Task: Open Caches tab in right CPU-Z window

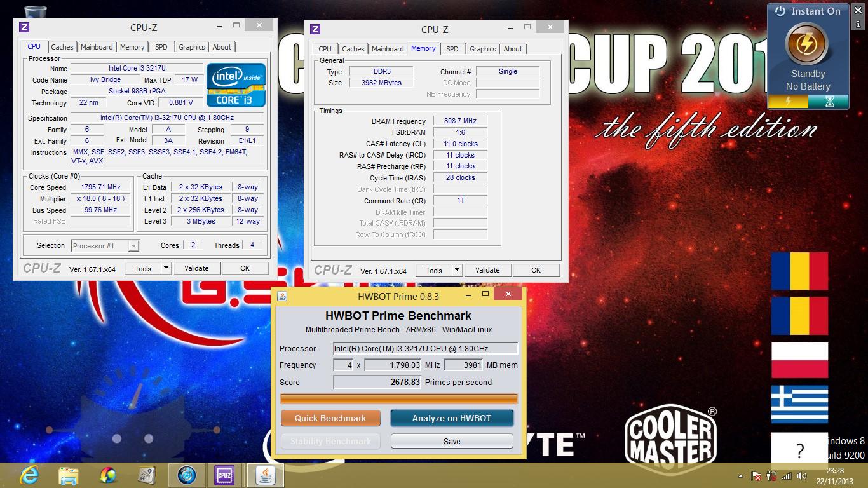Action: [x=353, y=49]
